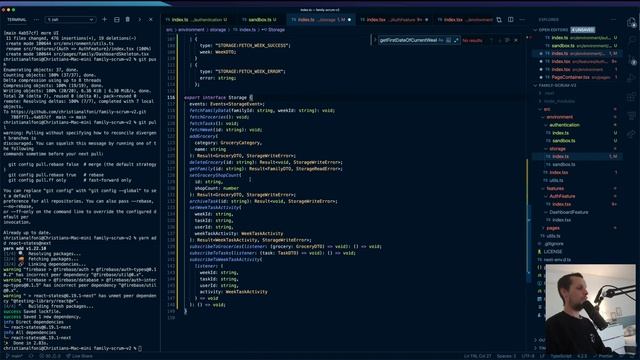Screen dimensions: 640x360
Task: Expand the replace field in find widget
Action: pyautogui.click(x=375, y=40)
